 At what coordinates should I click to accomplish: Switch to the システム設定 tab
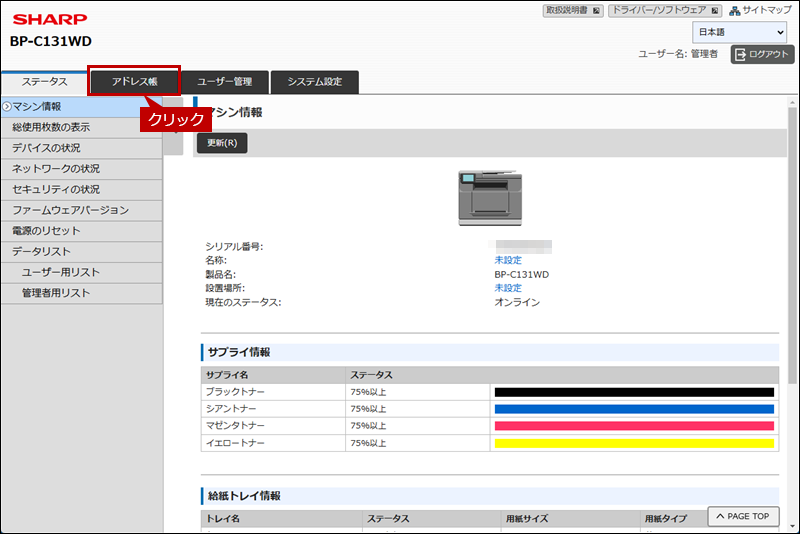point(314,82)
